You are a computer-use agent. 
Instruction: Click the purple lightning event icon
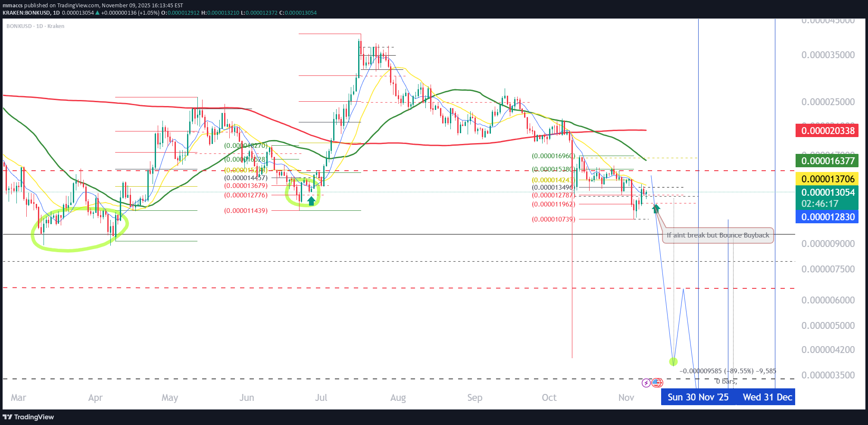[x=646, y=382]
